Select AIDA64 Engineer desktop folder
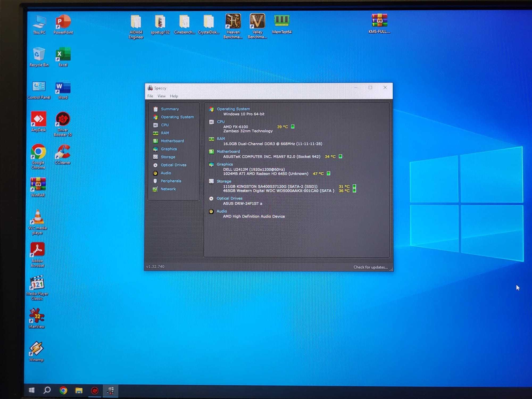The height and width of the screenshot is (399, 532). (136, 27)
